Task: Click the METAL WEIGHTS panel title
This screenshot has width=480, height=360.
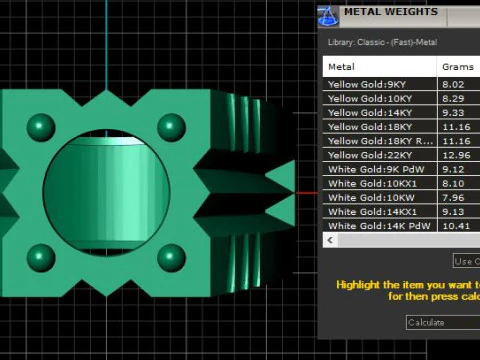Action: tap(391, 12)
